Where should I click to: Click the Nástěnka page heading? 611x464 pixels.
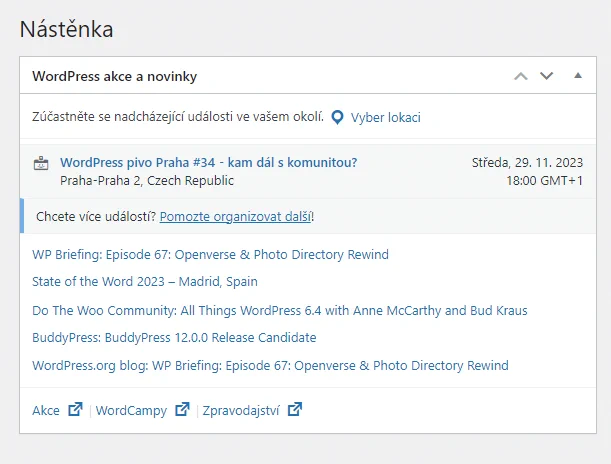pyautogui.click(x=67, y=29)
